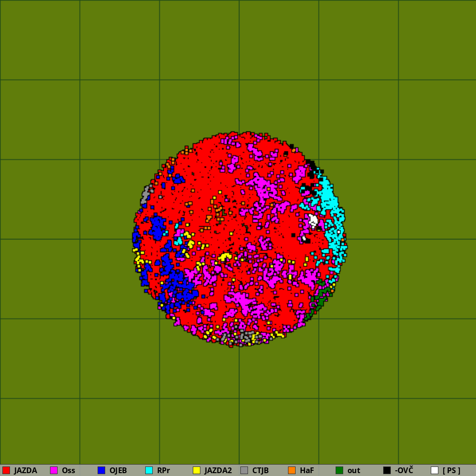The height and width of the screenshot is (476, 476).
Task: Click the gray CTJB legend swatch
Action: 244,470
